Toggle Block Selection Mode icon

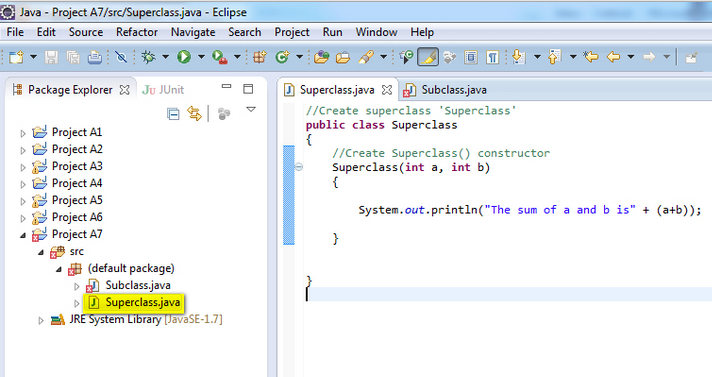click(x=471, y=57)
